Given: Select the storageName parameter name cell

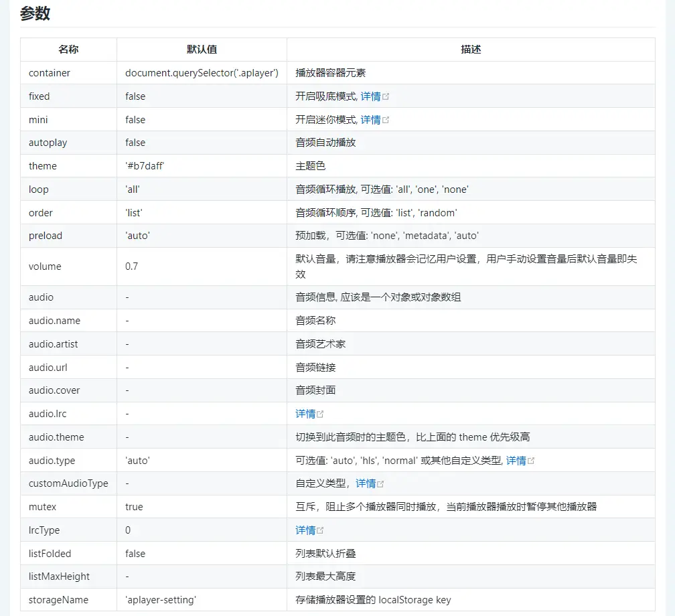Looking at the screenshot, I should pyautogui.click(x=58, y=600).
